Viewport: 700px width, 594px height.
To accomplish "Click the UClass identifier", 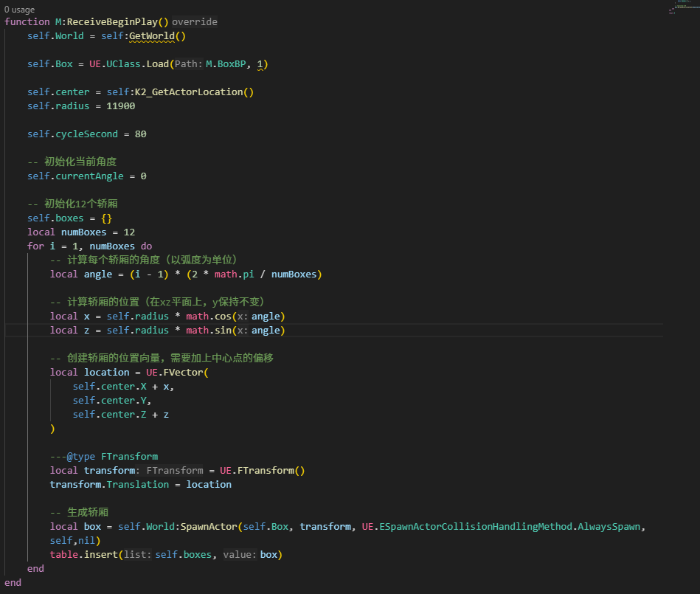I will [x=123, y=64].
